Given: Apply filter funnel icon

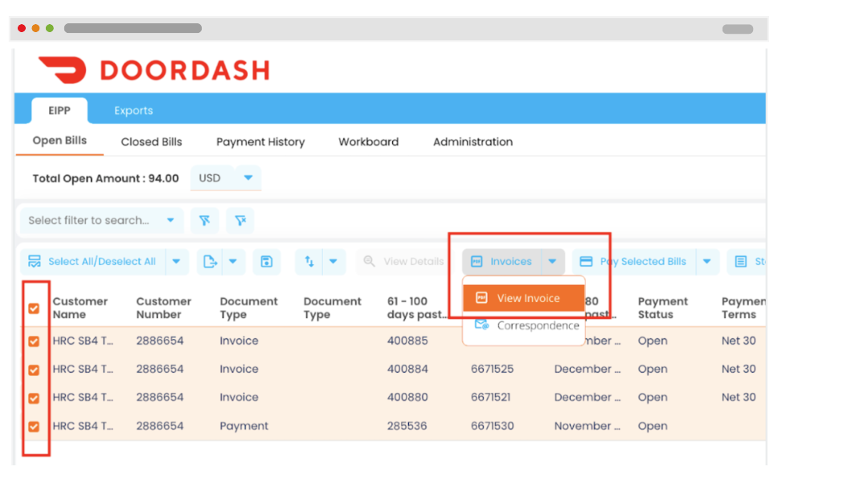Looking at the screenshot, I should [x=205, y=220].
